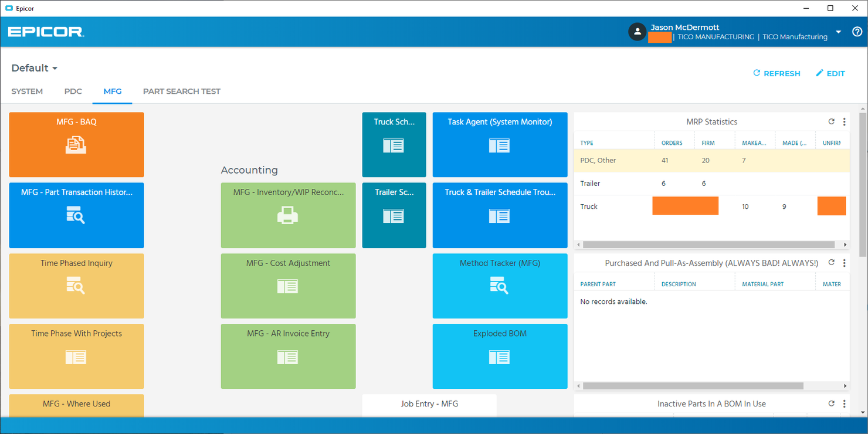Open the Epicor help icon

(x=856, y=32)
